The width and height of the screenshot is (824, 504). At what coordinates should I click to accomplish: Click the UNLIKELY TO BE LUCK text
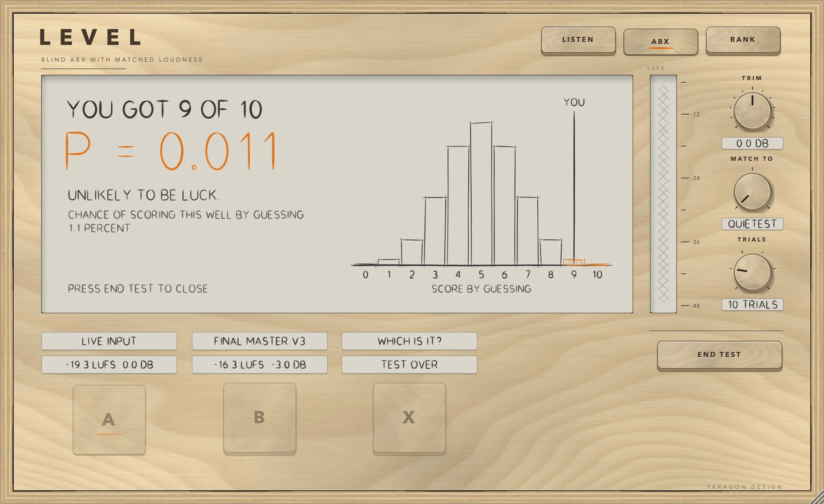click(144, 195)
